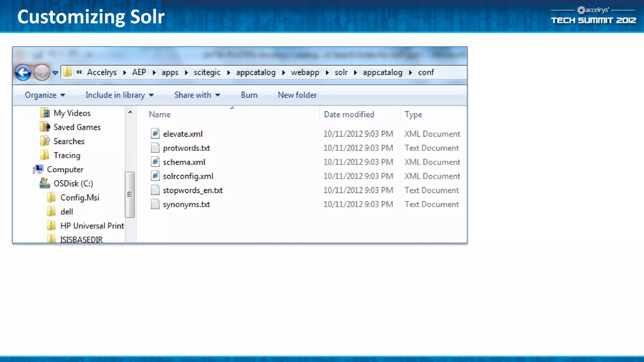644x362 pixels.
Task: Click the double chevron in address bar
Action: pos(79,72)
